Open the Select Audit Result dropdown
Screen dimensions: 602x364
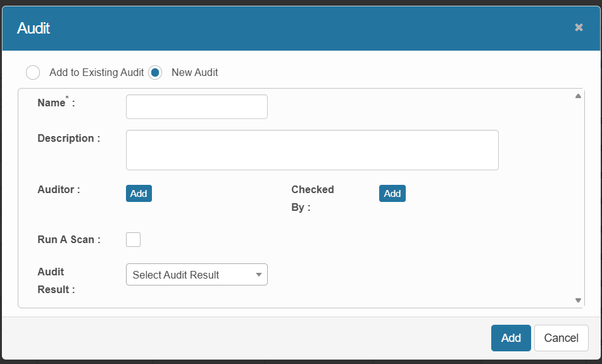196,275
